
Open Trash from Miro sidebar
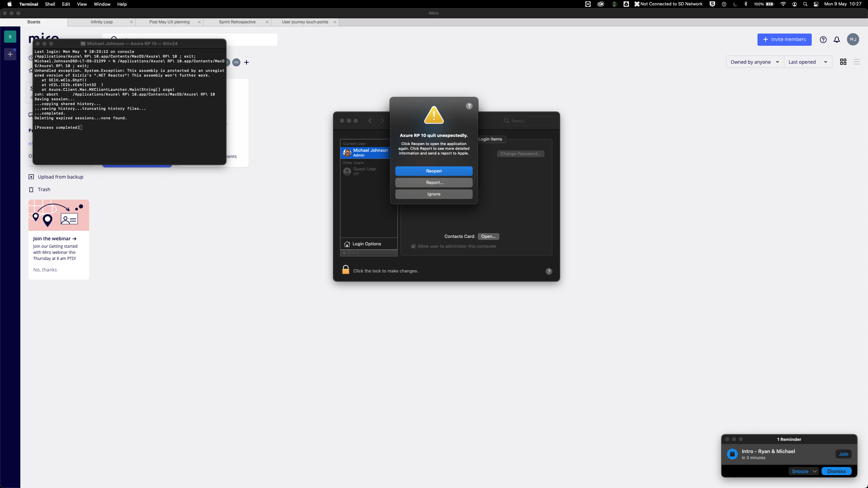click(43, 189)
